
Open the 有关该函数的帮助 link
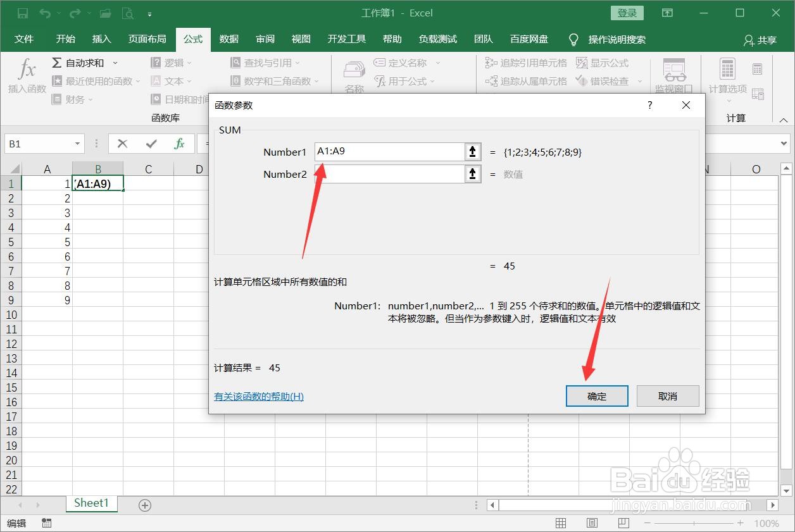(x=258, y=396)
